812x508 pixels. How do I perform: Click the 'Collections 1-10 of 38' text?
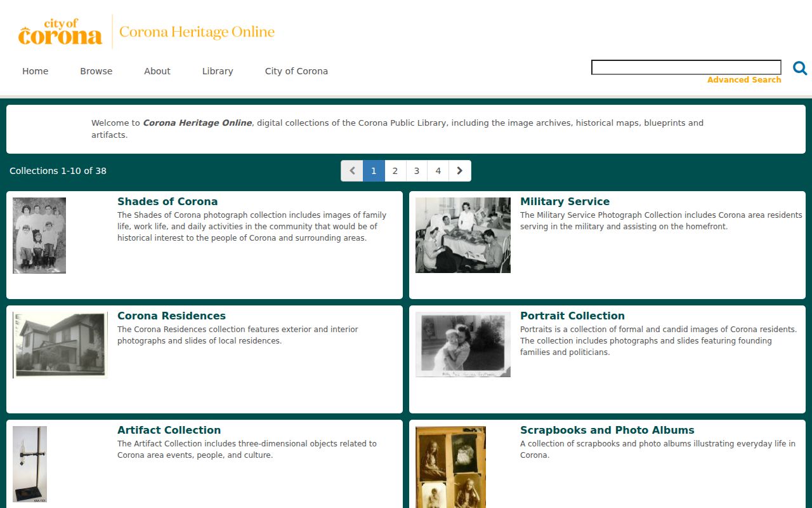58,171
